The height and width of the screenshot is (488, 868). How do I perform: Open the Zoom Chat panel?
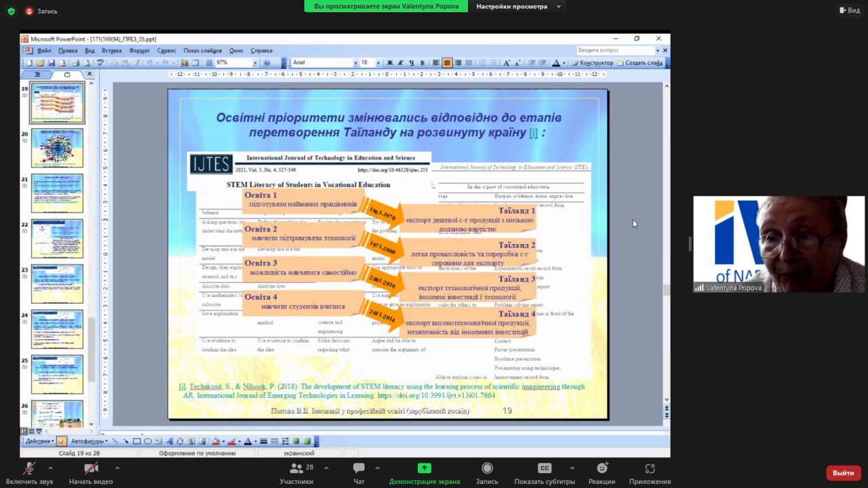tap(359, 472)
